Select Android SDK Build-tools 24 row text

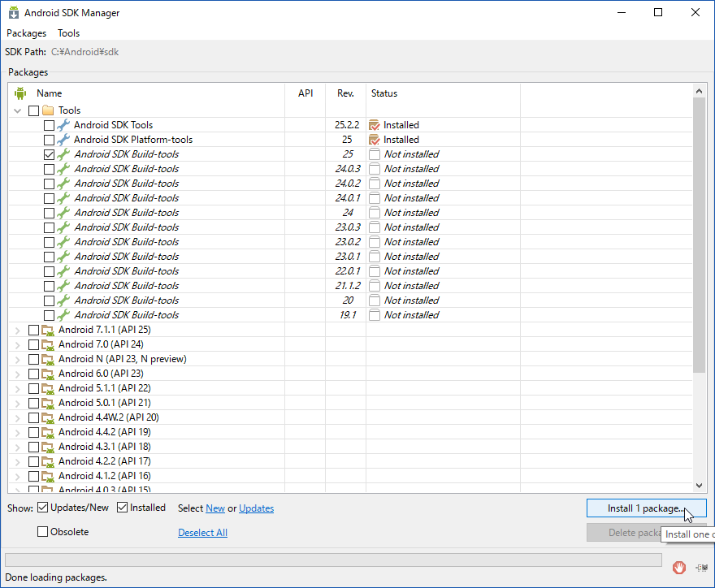(x=127, y=213)
